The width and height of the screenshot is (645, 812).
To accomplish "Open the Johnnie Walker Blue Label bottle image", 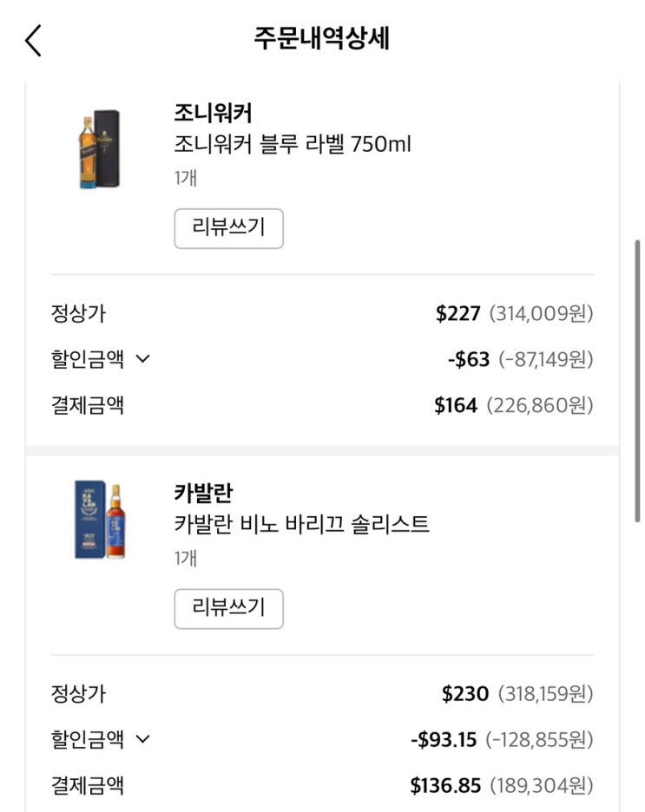I will pyautogui.click(x=99, y=149).
